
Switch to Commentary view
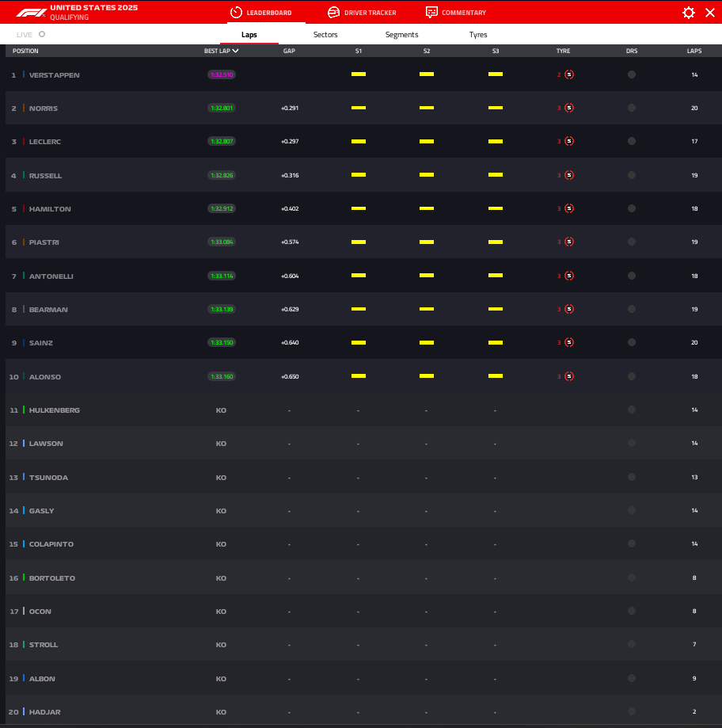456,13
